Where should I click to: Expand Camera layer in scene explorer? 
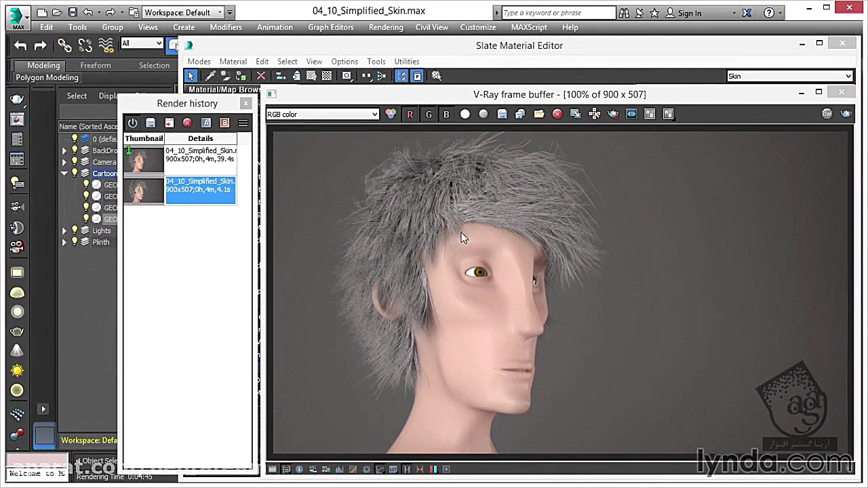pyautogui.click(x=64, y=162)
